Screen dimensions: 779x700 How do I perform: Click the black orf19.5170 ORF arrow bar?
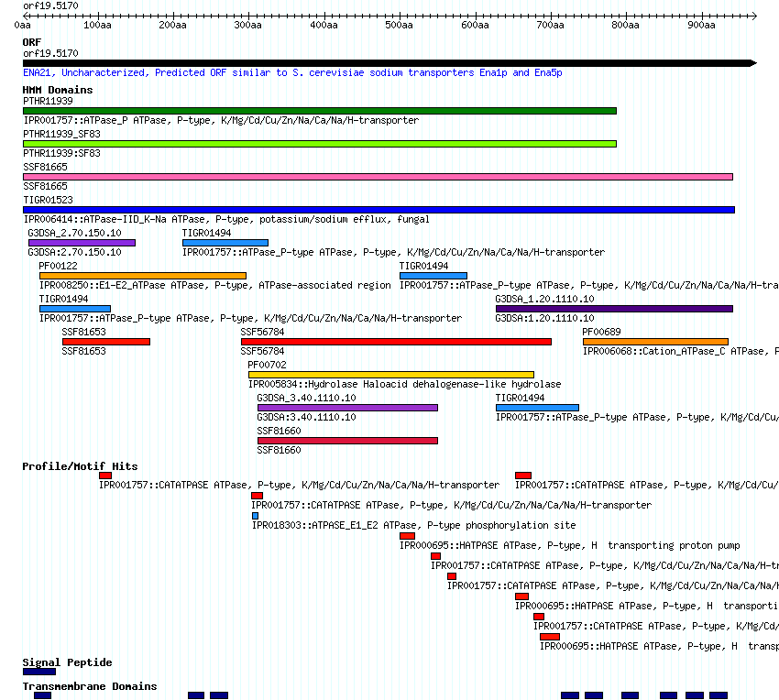coord(385,63)
